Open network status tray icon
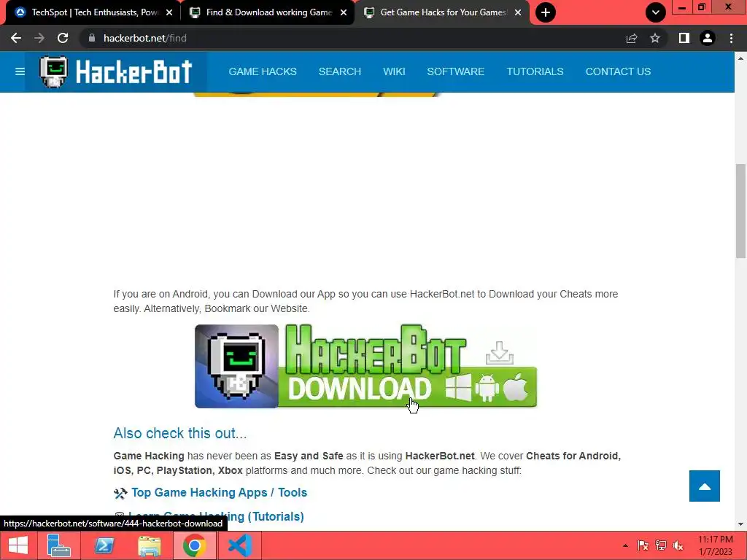The image size is (747, 560). tap(660, 545)
